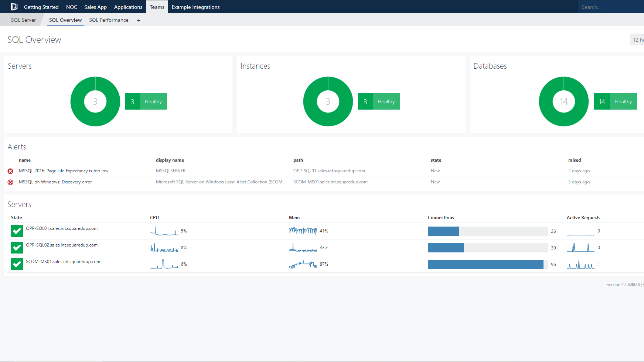
Task: Switch to the SQL Server tab
Action: pos(23,20)
